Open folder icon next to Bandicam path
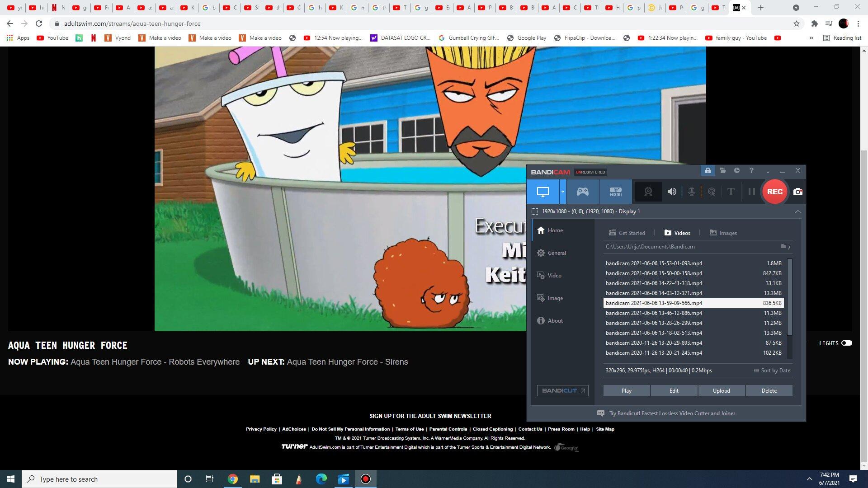This screenshot has height=488, width=868. click(x=783, y=247)
